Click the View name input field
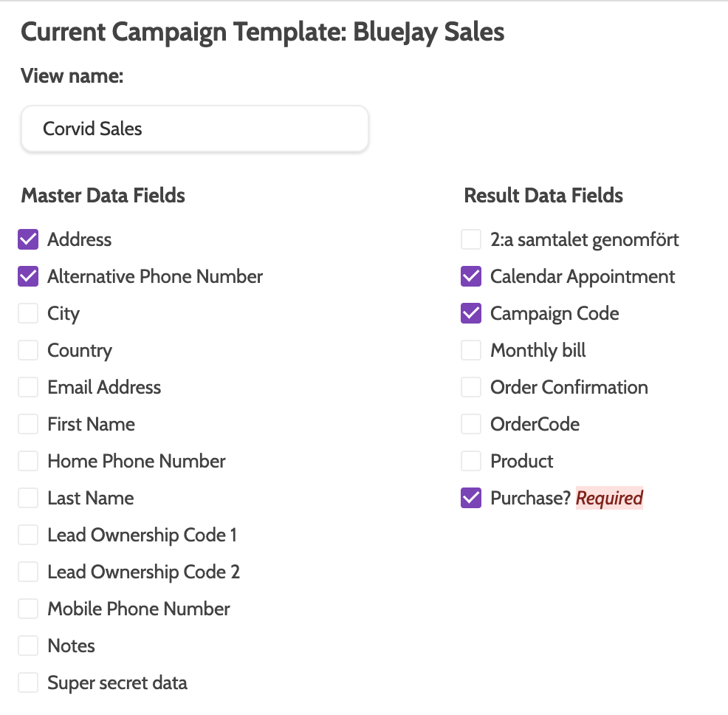 194,129
